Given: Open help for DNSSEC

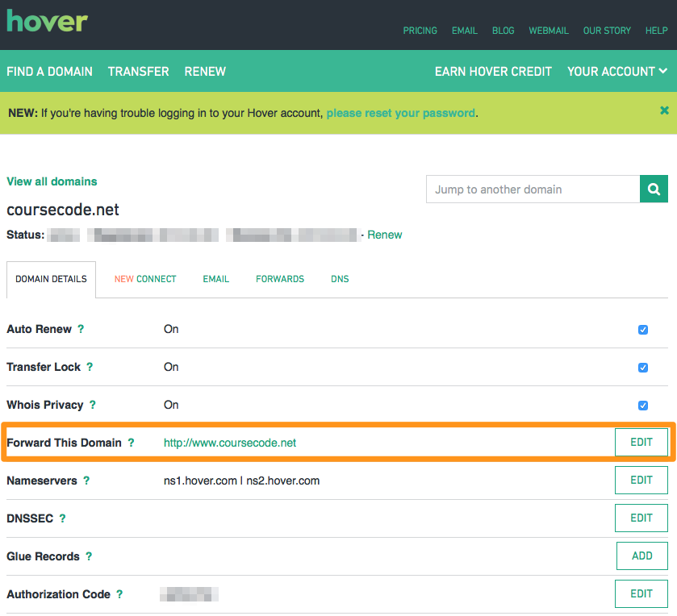Looking at the screenshot, I should click(x=63, y=518).
